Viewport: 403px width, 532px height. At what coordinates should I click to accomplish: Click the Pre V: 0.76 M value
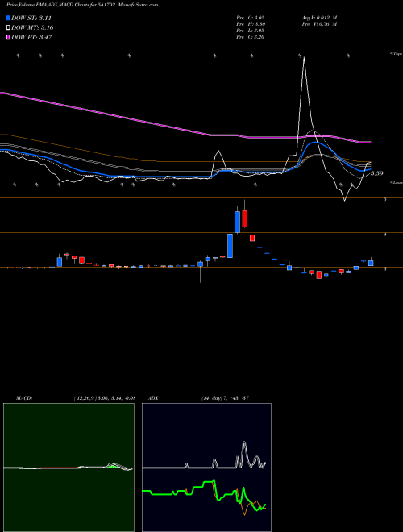pyautogui.click(x=319, y=24)
